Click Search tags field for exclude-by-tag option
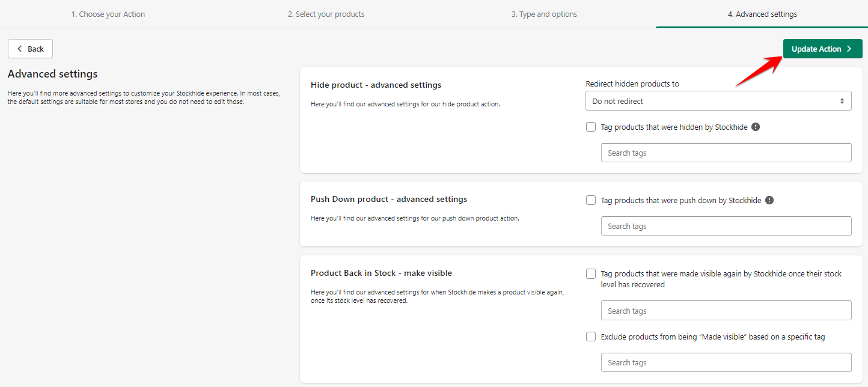 (x=726, y=362)
